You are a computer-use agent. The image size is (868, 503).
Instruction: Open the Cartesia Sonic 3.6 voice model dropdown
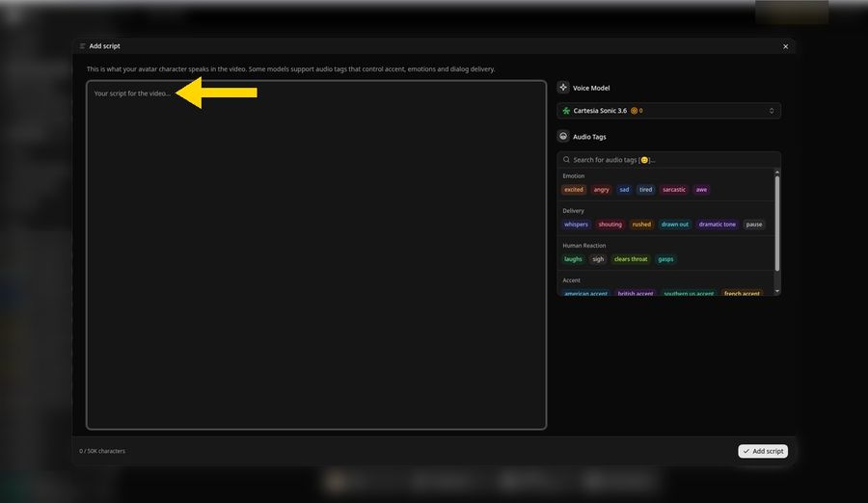(x=668, y=111)
